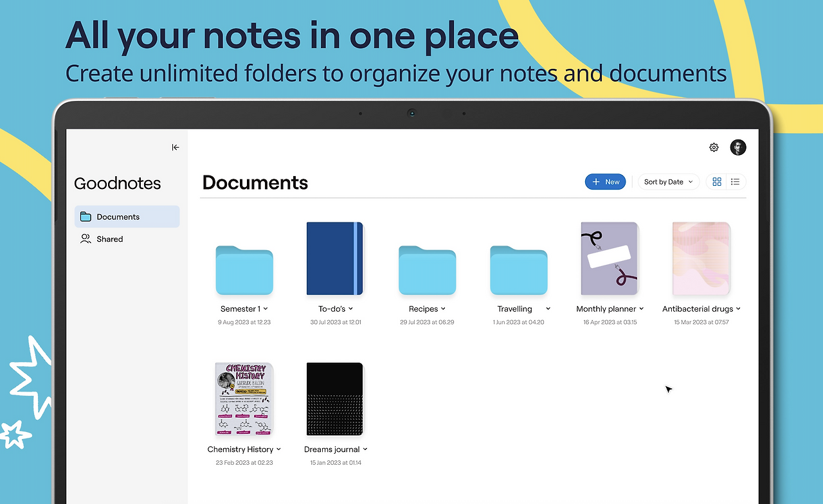Expand the Antibacterial drugs options chevron
The width and height of the screenshot is (823, 504).
click(738, 309)
